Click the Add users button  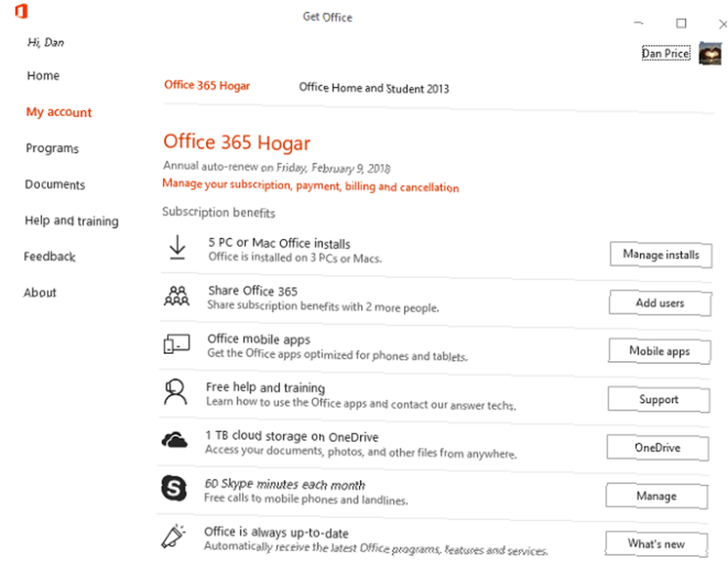click(660, 303)
